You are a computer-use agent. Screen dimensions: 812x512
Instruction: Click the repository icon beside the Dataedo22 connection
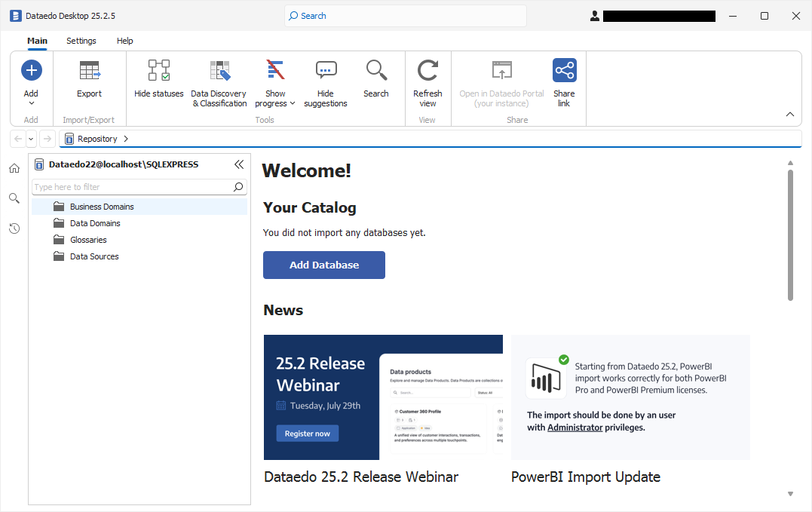click(x=39, y=164)
